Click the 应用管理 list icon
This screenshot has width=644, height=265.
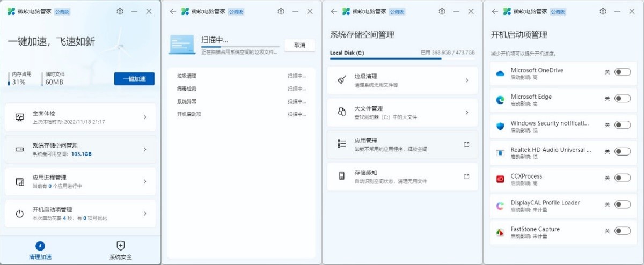coord(341,144)
